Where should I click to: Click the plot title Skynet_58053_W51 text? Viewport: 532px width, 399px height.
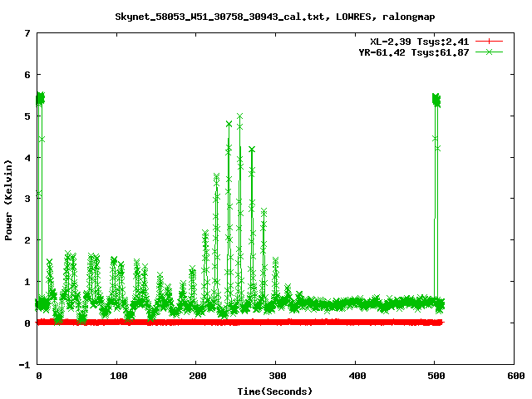point(275,17)
